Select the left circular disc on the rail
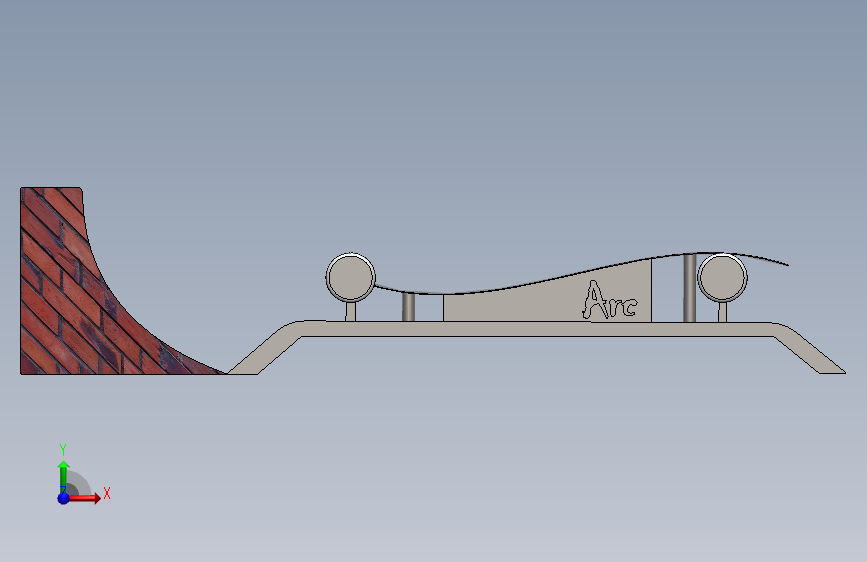Viewport: 867px width, 562px height. [x=351, y=278]
